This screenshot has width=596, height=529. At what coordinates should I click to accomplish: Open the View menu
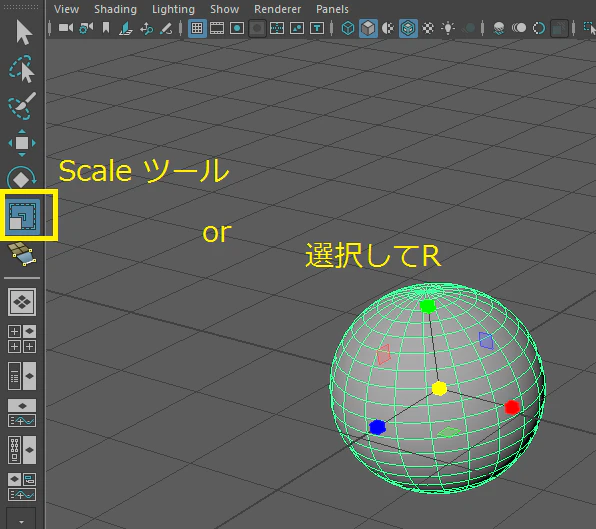tap(66, 9)
